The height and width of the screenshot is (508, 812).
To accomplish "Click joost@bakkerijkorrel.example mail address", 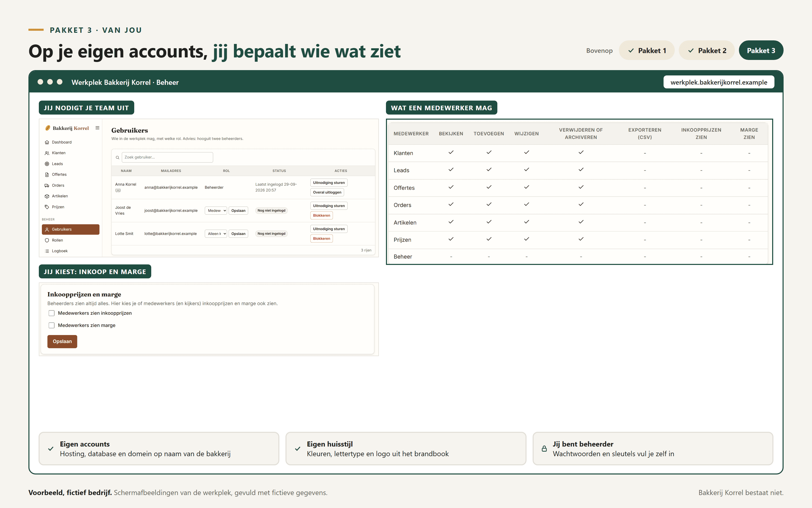I will pyautogui.click(x=171, y=211).
